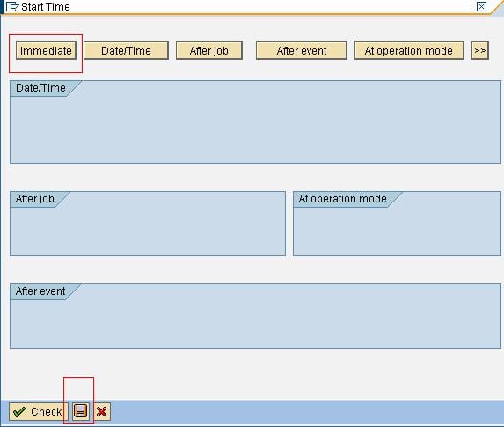
Task: Click the Start Time title bar text
Action: click(x=46, y=7)
